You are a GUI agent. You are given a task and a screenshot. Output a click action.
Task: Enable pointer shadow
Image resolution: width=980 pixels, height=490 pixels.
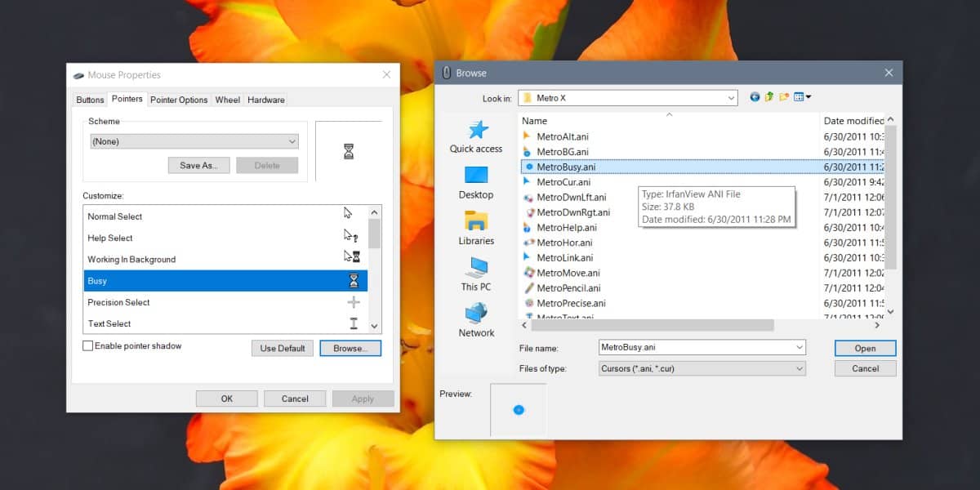click(87, 345)
